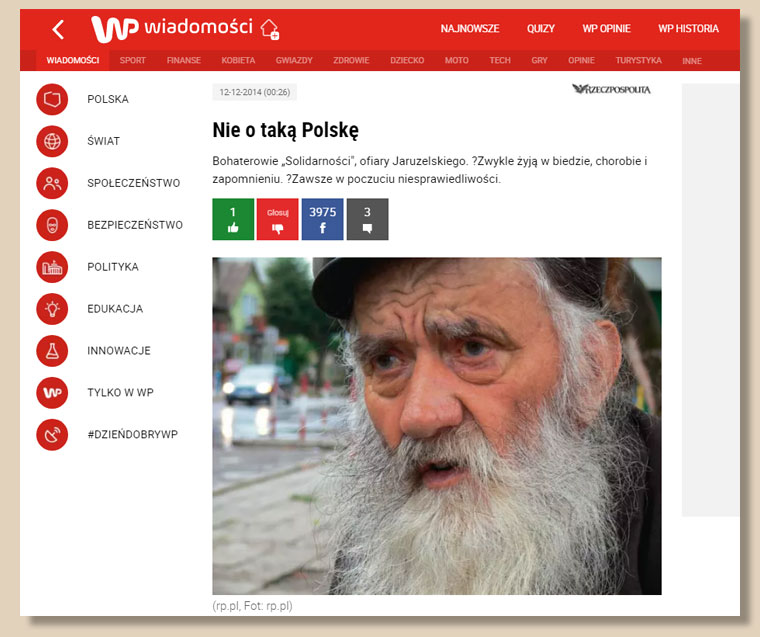Click the headline Nie o taką Polskę
Viewport: 760px width, 637px height.
click(x=285, y=130)
